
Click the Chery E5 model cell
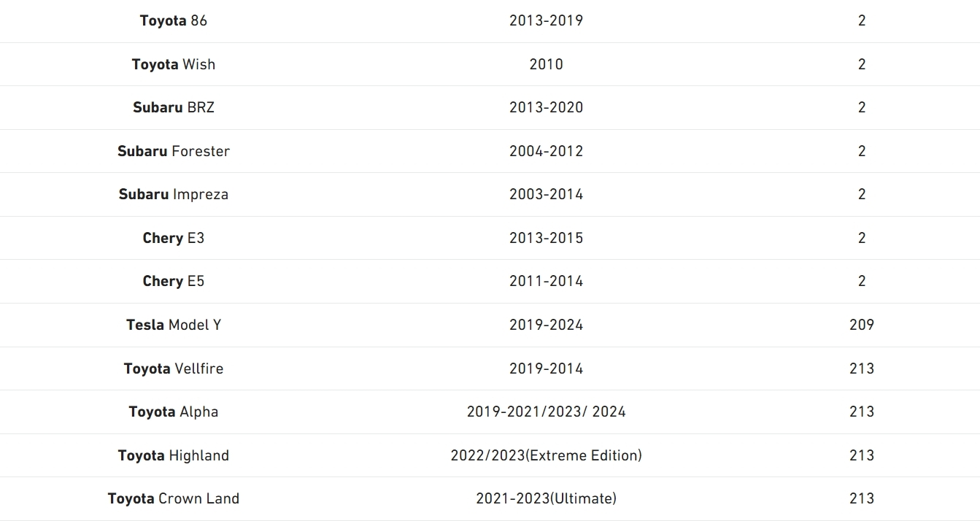pos(174,281)
